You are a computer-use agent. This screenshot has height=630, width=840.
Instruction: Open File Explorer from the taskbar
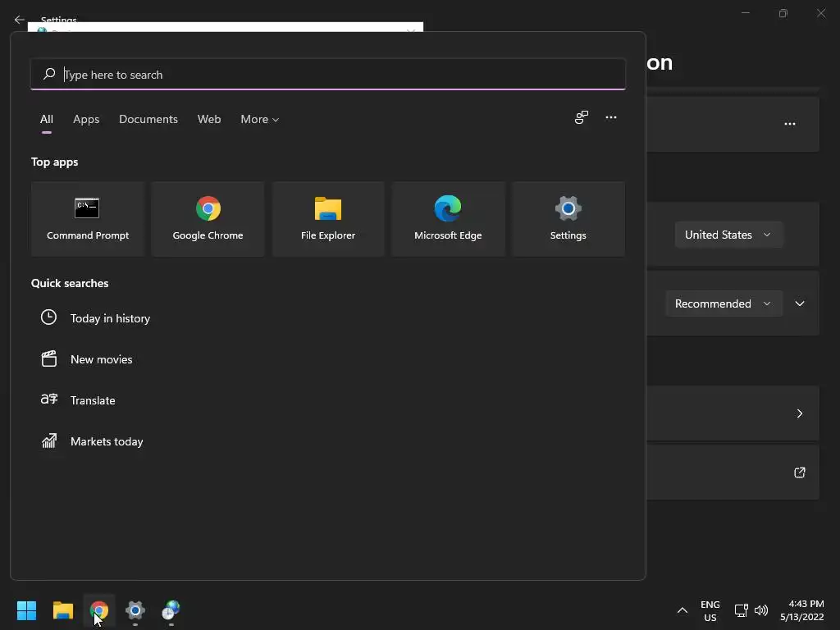(62, 610)
